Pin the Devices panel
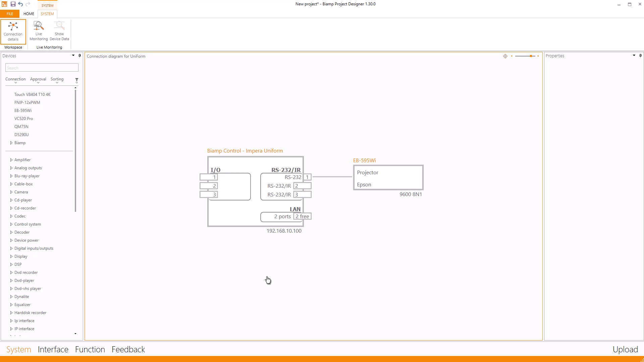Image resolution: width=644 pixels, height=362 pixels. point(79,56)
